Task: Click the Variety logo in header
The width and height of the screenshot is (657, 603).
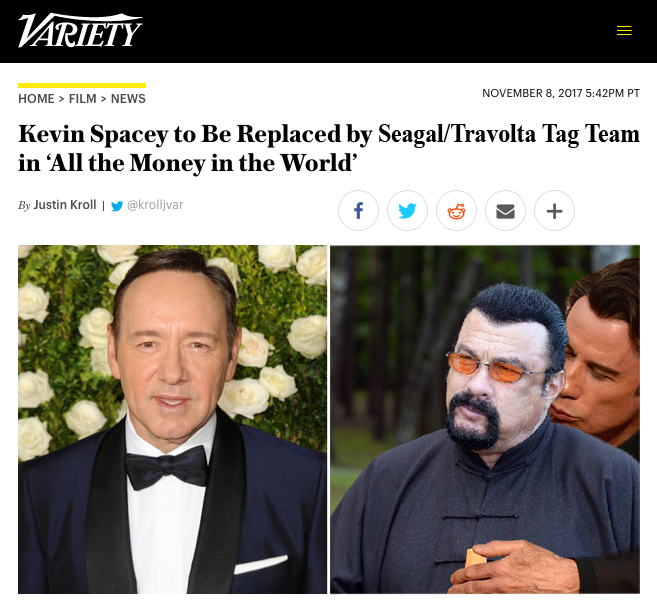Action: coord(80,30)
